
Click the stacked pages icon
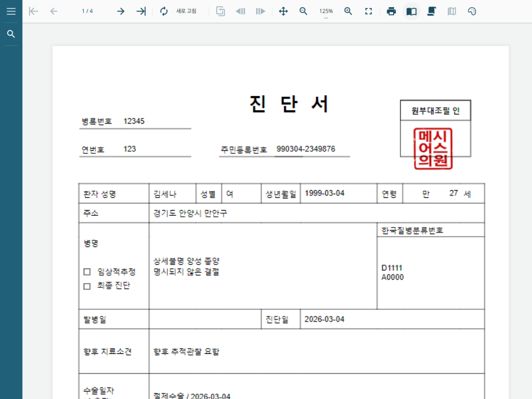(431, 11)
